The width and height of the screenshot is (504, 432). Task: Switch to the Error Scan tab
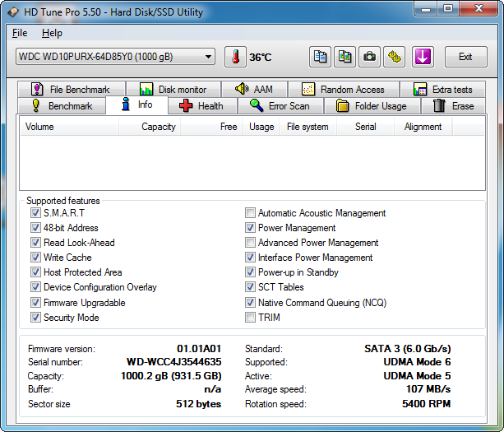280,106
